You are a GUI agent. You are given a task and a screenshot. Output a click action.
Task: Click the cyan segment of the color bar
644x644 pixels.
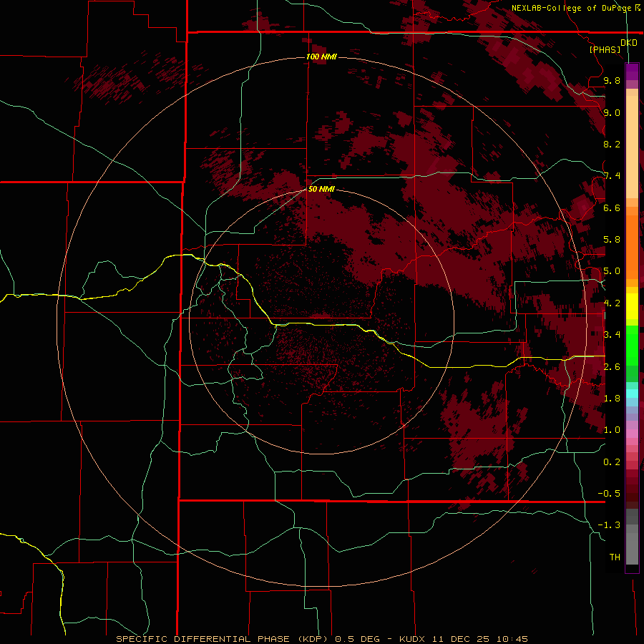pyautogui.click(x=632, y=394)
